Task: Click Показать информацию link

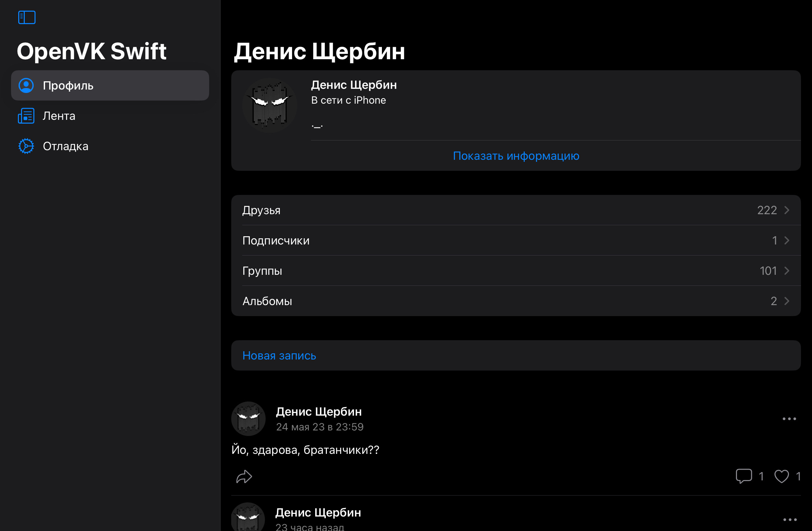Action: click(516, 156)
